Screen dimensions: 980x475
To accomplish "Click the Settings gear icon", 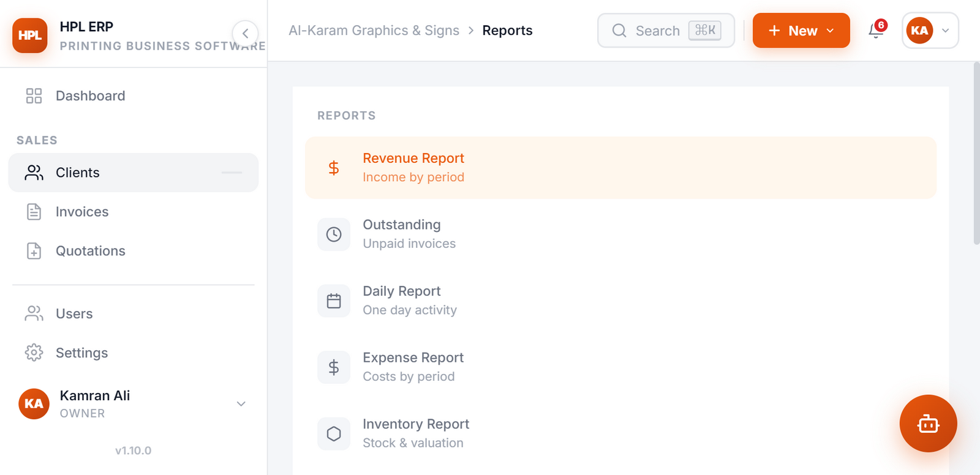I will pyautogui.click(x=34, y=353).
